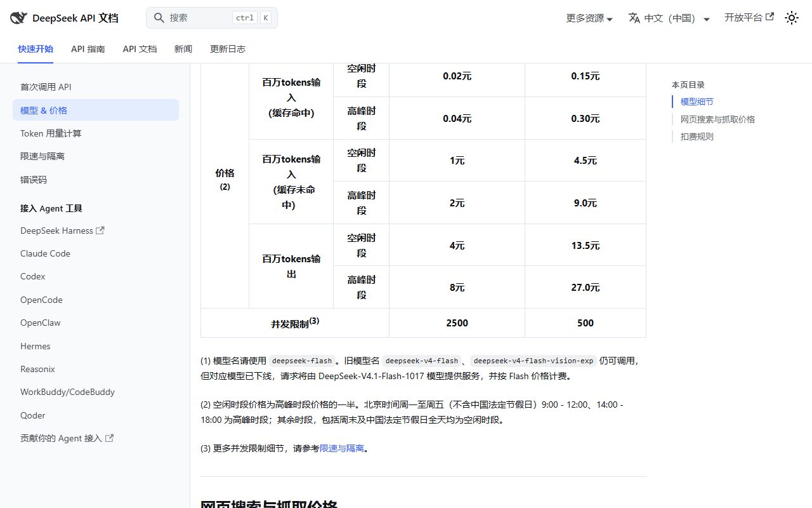Open OpenClaw sidebar page
Image resolution: width=812 pixels, height=508 pixels.
pyautogui.click(x=96, y=323)
